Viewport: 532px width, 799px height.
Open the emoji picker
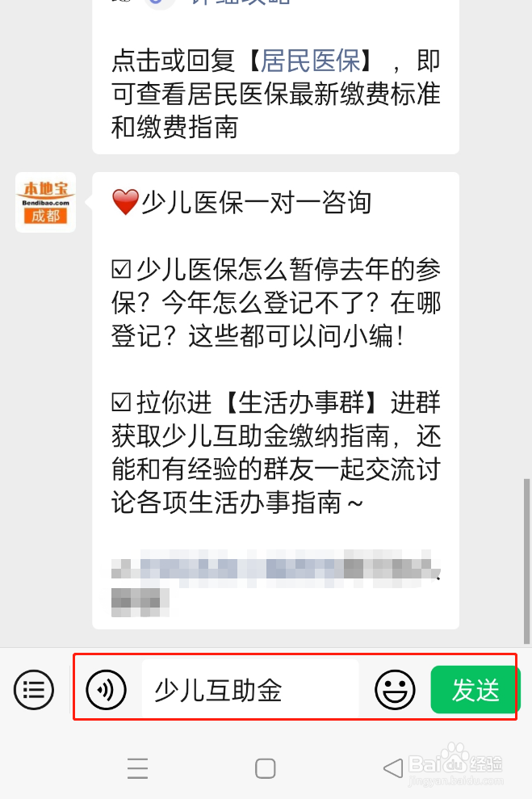[x=395, y=690]
